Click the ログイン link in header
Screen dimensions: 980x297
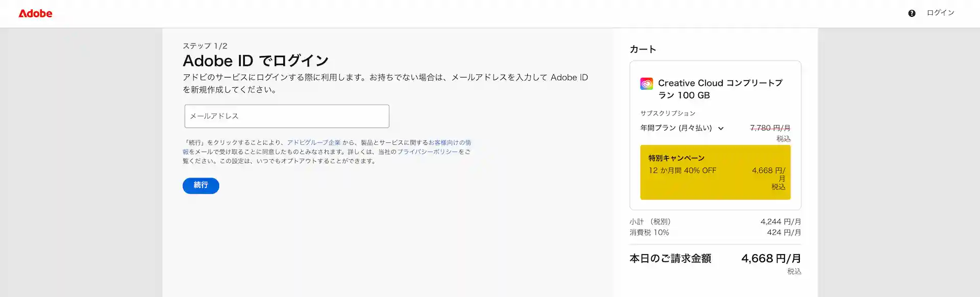pos(940,13)
